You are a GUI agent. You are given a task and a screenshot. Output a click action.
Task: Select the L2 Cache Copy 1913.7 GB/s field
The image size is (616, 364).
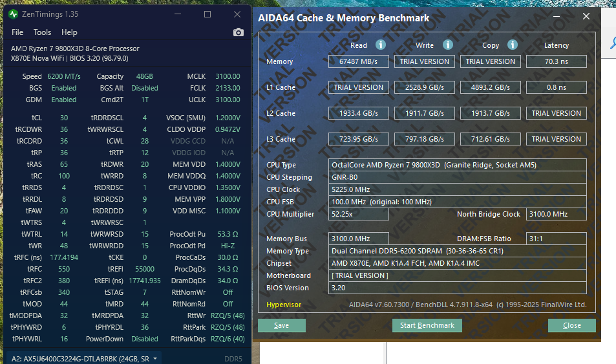491,113
